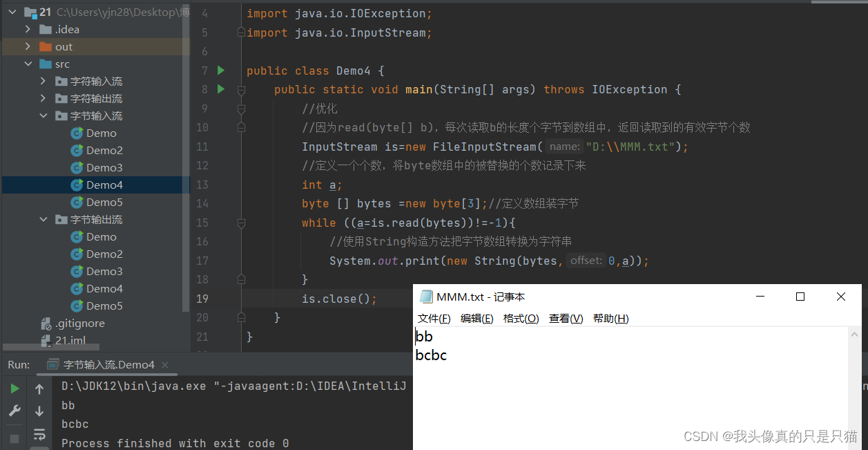868x450 pixels.
Task: Click the Demo5 class icon under 字节输入流
Action: pyautogui.click(x=77, y=202)
